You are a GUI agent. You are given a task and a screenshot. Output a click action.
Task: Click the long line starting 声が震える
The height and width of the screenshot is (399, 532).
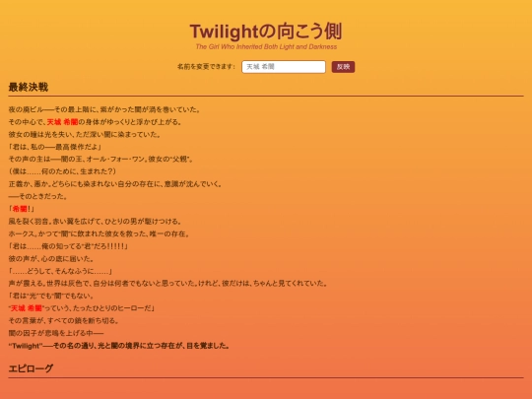[167, 284]
